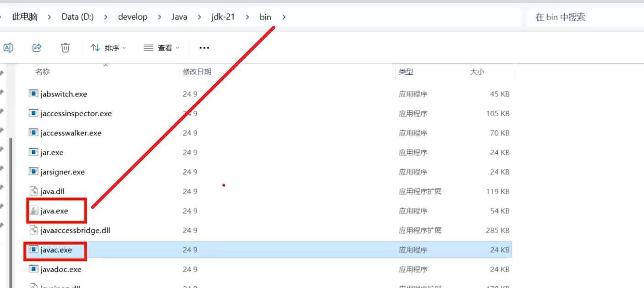Select java.dll file icon
The height and width of the screenshot is (288, 644).
(33, 191)
